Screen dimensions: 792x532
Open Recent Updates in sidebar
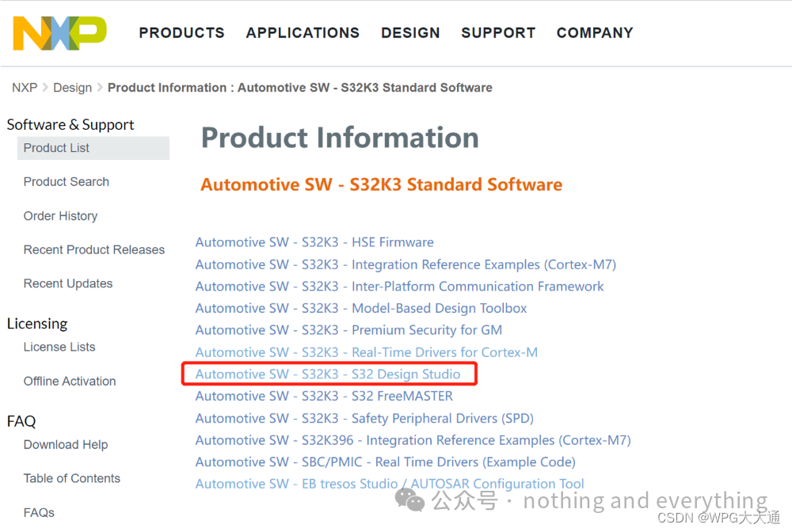[67, 283]
